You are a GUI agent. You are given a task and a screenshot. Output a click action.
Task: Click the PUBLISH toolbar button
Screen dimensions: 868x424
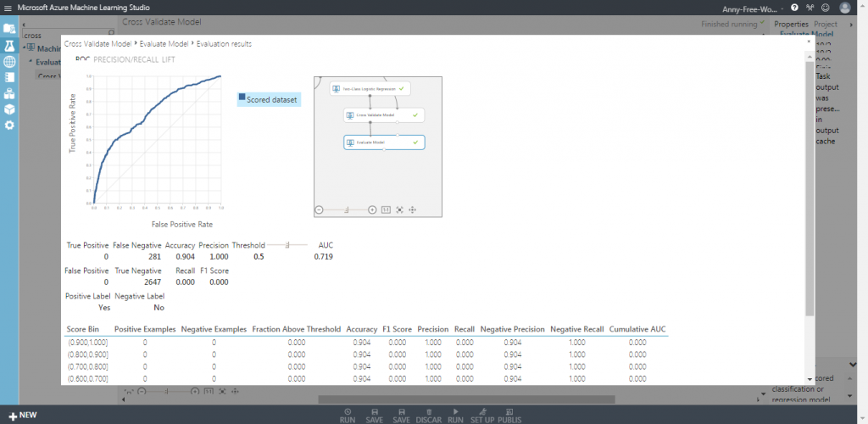[x=509, y=416]
